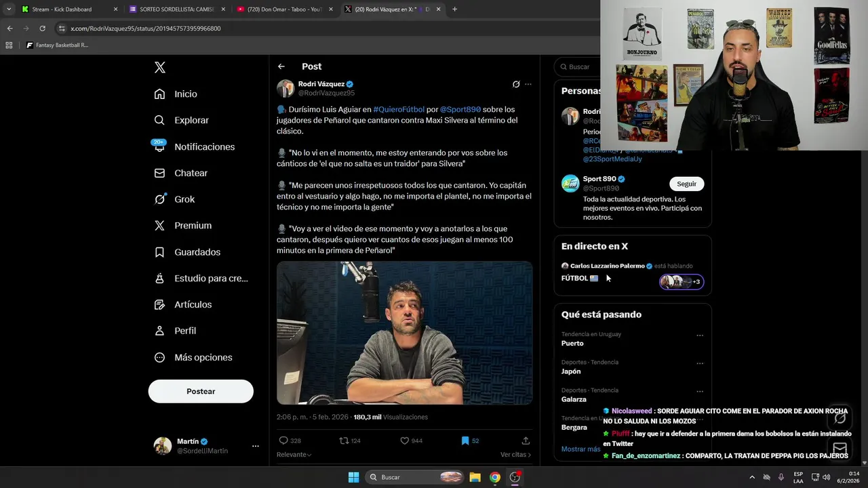Open File Explorer from the taskbar

[x=475, y=477]
